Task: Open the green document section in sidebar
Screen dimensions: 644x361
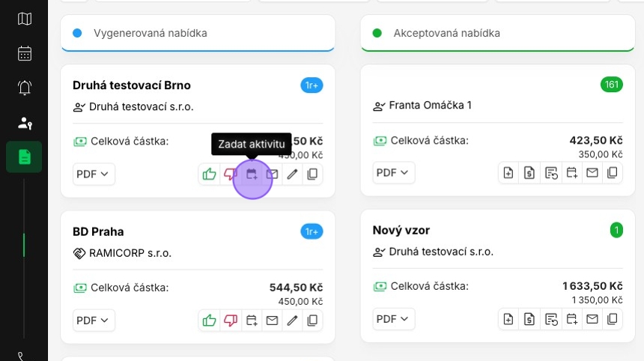Action: (x=25, y=157)
